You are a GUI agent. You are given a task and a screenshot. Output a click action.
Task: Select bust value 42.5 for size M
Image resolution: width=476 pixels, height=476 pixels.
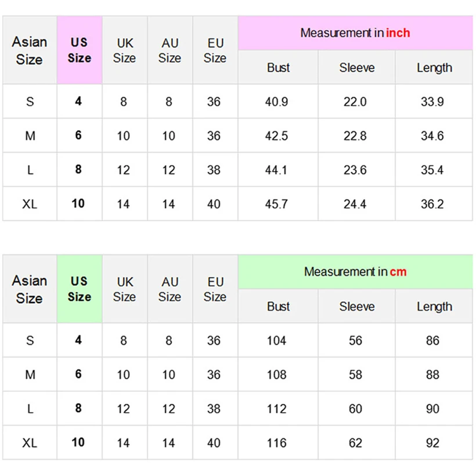coord(277,136)
